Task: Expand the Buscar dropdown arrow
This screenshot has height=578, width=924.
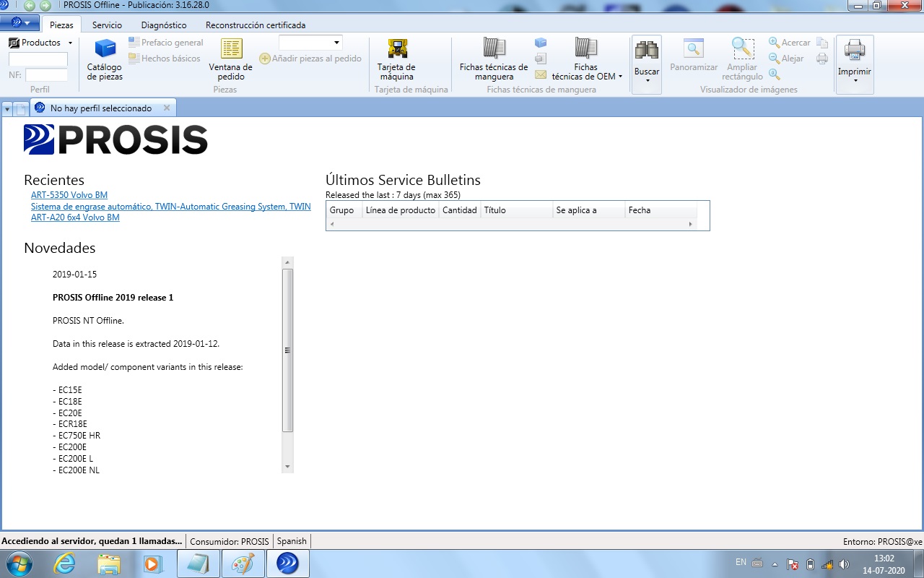Action: [x=647, y=80]
